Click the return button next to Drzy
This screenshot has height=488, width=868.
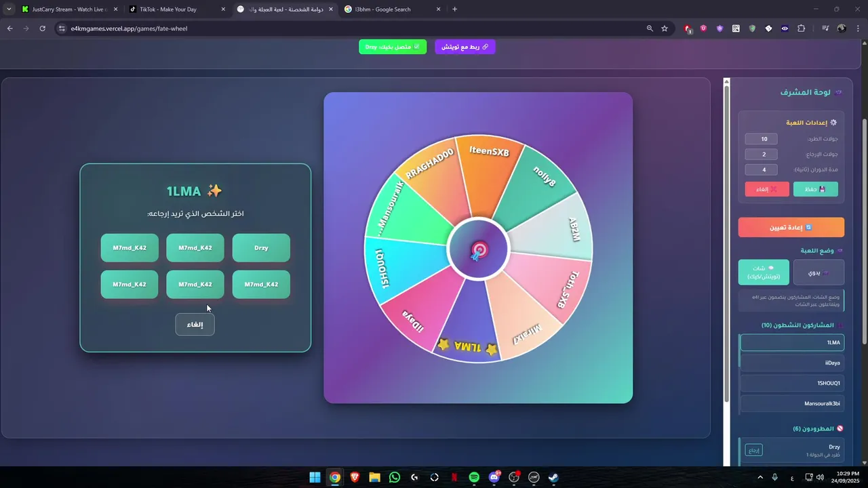[x=753, y=450]
